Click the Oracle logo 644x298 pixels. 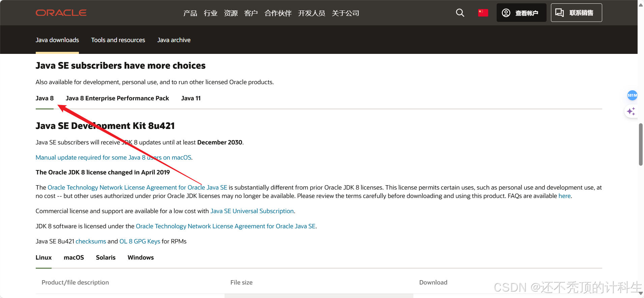click(61, 13)
